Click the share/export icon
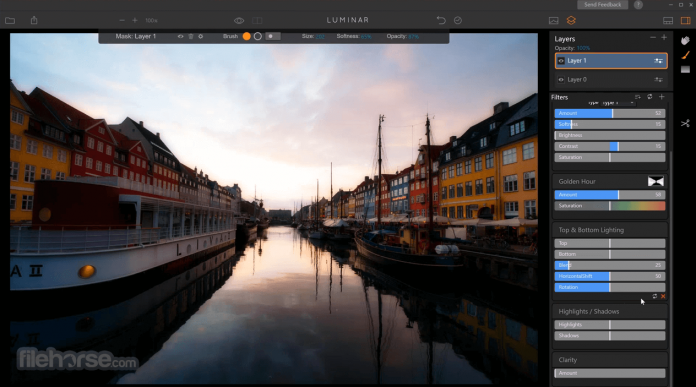The image size is (696, 387). 34,20
